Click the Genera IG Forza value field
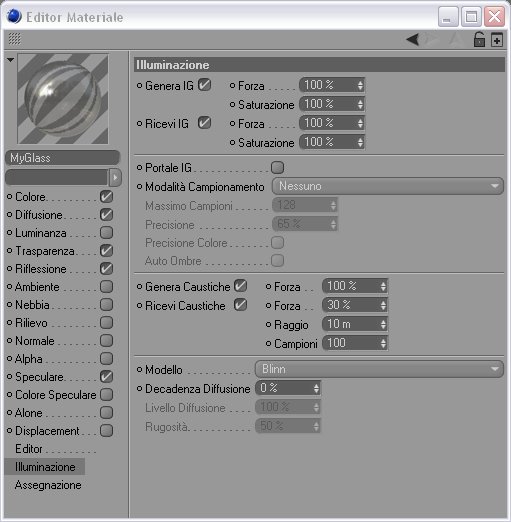The width and height of the screenshot is (511, 522). coord(332,85)
